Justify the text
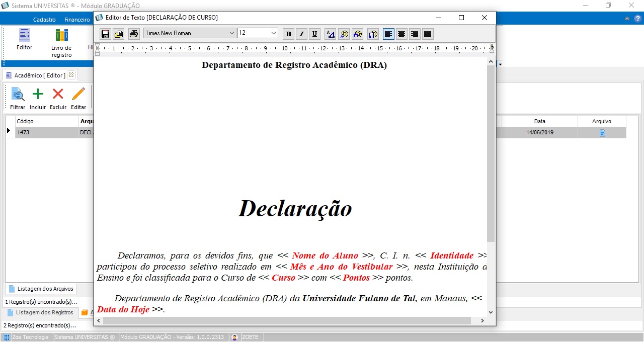 click(428, 34)
